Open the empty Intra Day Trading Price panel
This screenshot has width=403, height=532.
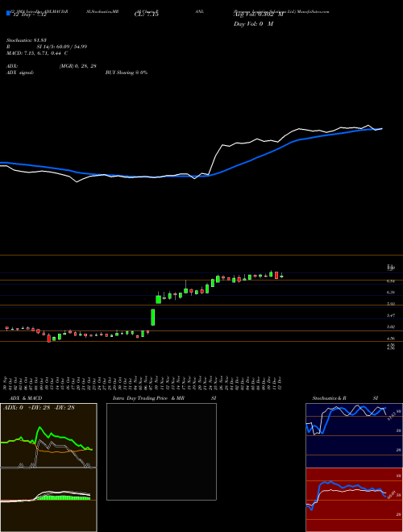point(161,451)
